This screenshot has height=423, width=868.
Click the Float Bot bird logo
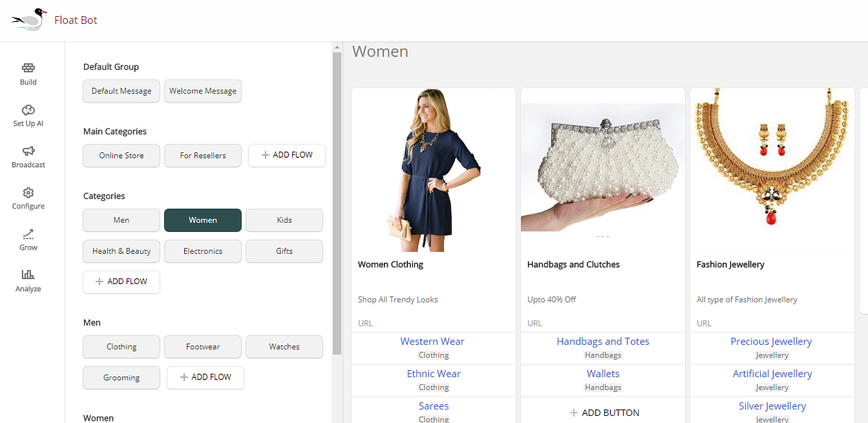pos(29,20)
